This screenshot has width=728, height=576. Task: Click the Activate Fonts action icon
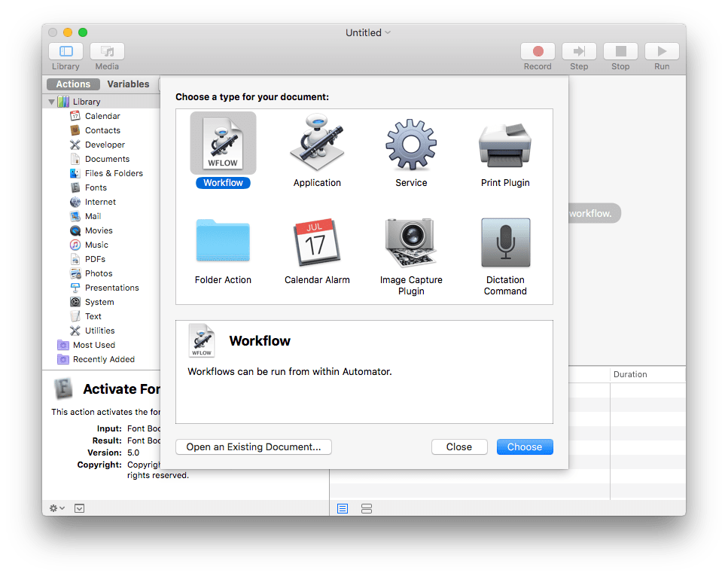click(x=64, y=389)
